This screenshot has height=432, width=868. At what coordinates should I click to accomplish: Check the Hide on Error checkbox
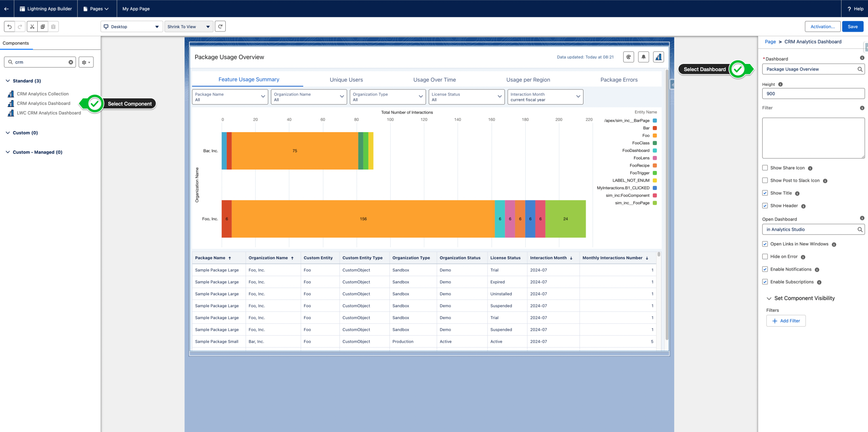(x=765, y=256)
